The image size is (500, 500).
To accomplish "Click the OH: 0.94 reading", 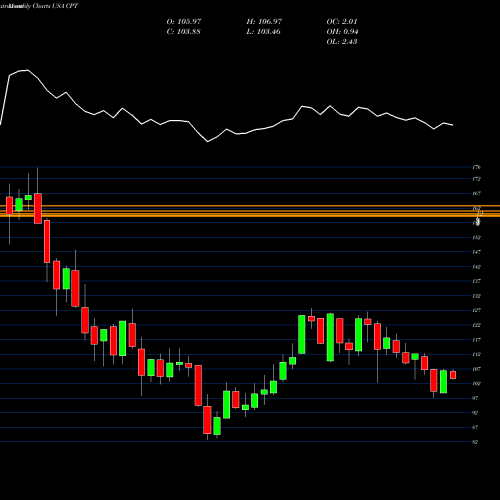I will click(342, 32).
